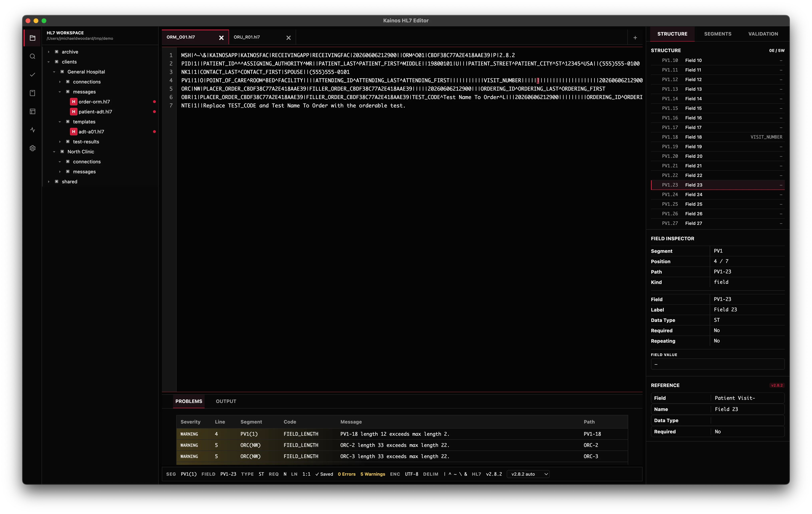Screen dimensions: 812x514
Task: Click the test-results folder icon
Action: pyautogui.click(x=68, y=142)
